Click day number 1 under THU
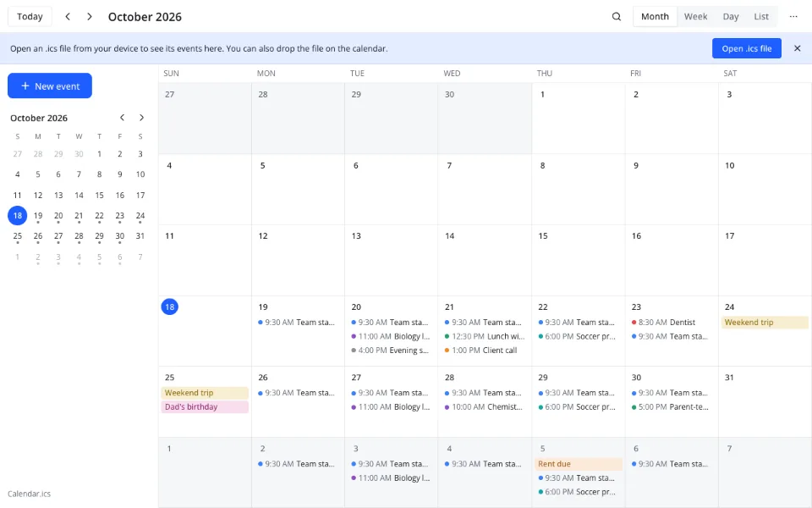This screenshot has width=812, height=508. click(x=542, y=94)
